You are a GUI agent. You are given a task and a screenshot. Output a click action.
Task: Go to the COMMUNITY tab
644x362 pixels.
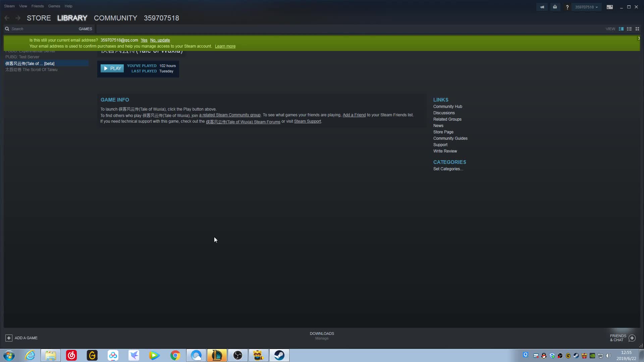115,18
